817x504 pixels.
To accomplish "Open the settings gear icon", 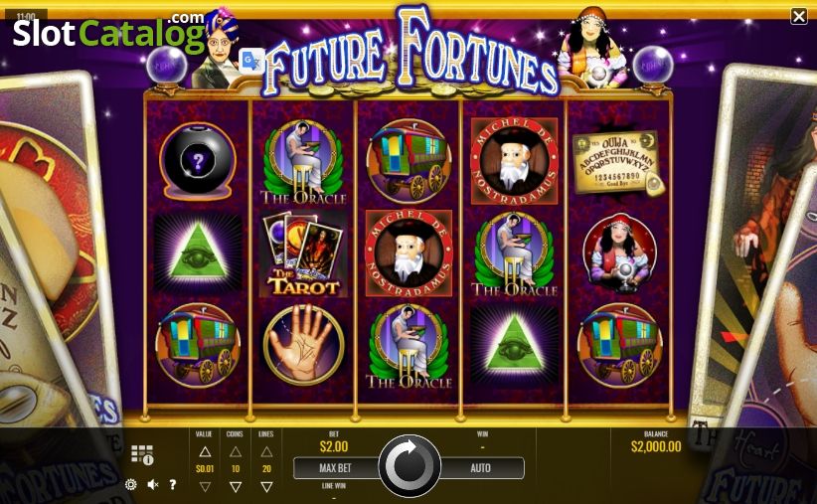I will pos(131,485).
